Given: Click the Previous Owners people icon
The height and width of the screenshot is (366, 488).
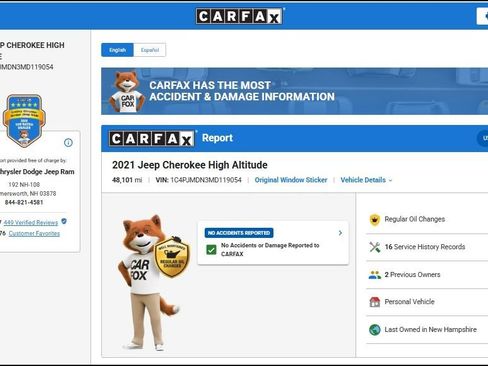Looking at the screenshot, I should (x=375, y=275).
